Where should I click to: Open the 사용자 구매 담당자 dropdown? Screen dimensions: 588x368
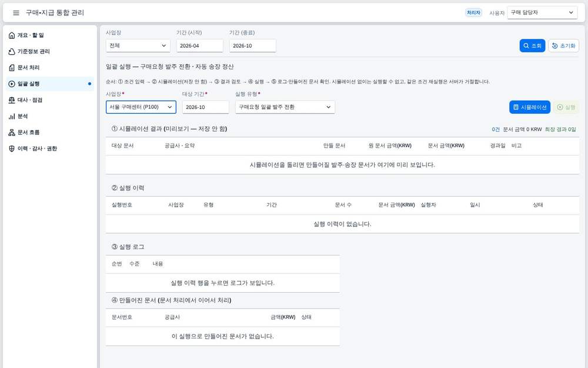click(542, 12)
